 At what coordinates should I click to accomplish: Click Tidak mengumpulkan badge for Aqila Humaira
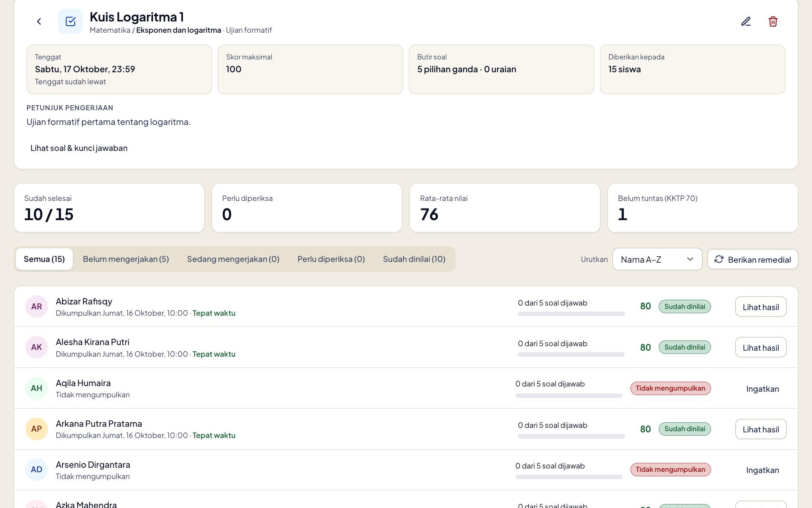[x=670, y=388]
